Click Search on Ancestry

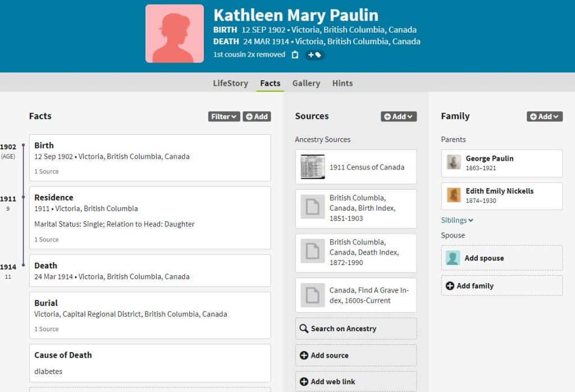(356, 329)
